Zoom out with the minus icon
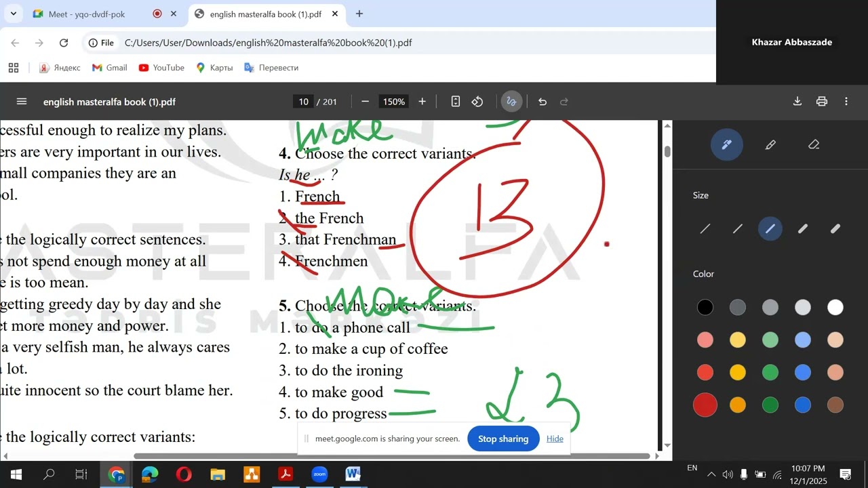The height and width of the screenshot is (488, 868). tap(365, 102)
